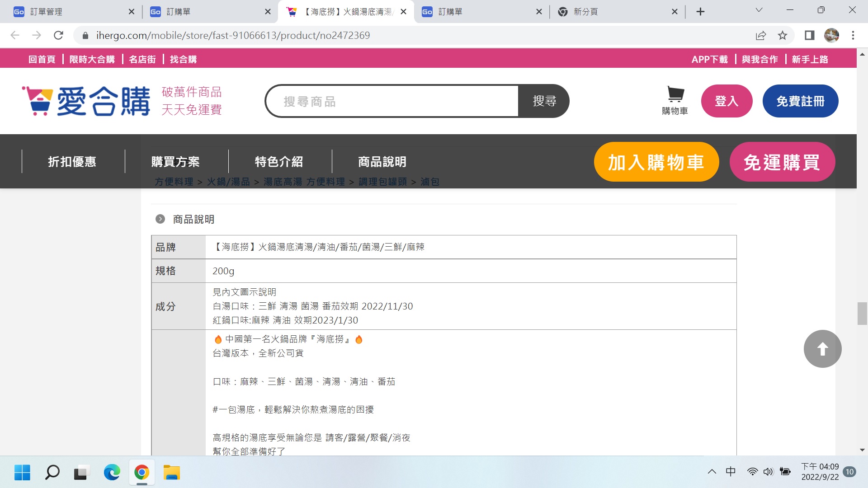Launch Microsoft Edge from the taskbar
868x488 pixels.
(x=112, y=473)
